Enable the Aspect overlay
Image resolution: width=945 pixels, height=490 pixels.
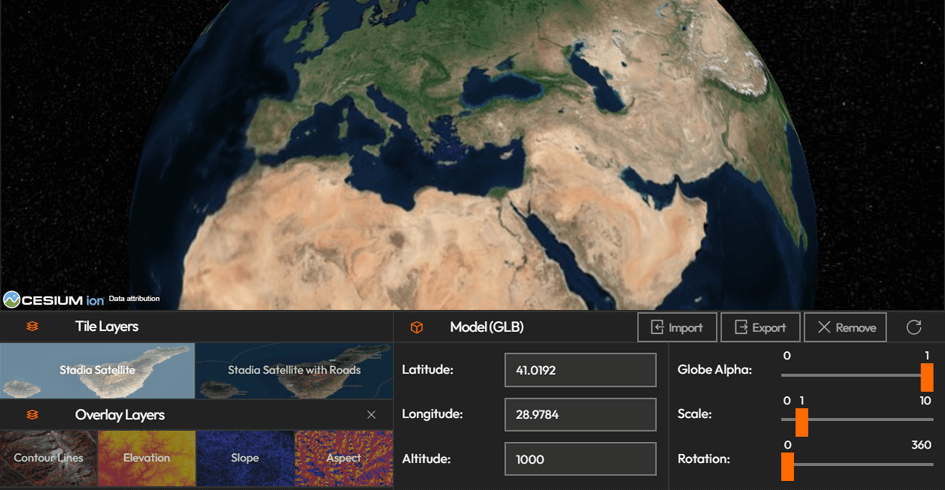click(343, 458)
